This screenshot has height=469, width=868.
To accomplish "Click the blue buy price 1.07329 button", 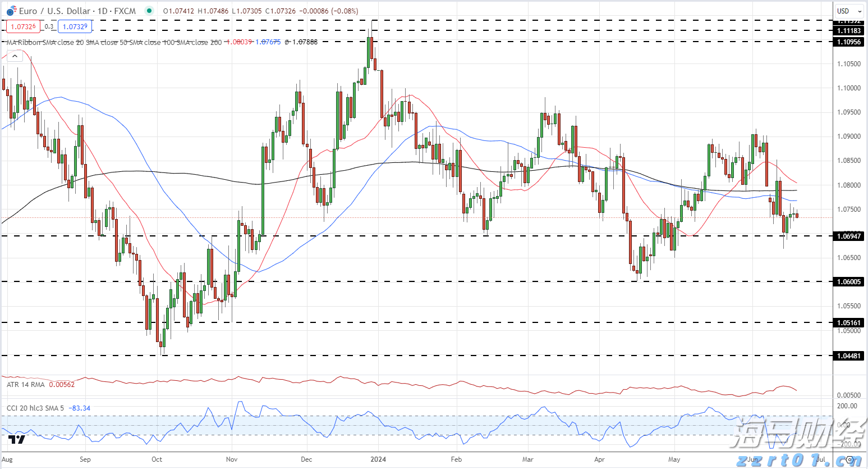I will [75, 26].
